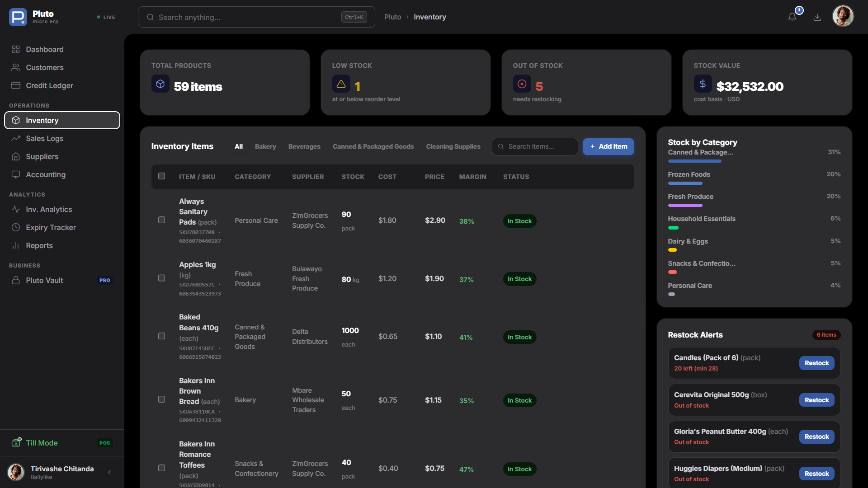Image resolution: width=868 pixels, height=488 pixels.
Task: Click the Stock Value dollar icon
Action: (703, 84)
